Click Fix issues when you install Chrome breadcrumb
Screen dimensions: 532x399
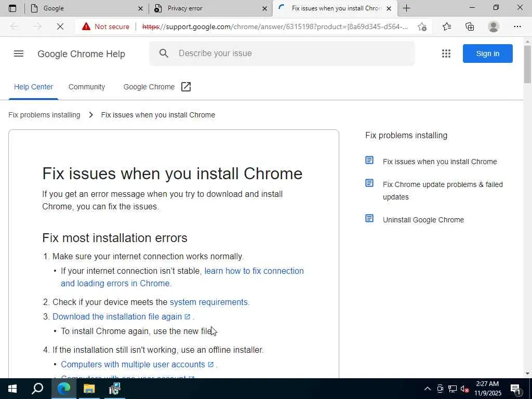158,115
